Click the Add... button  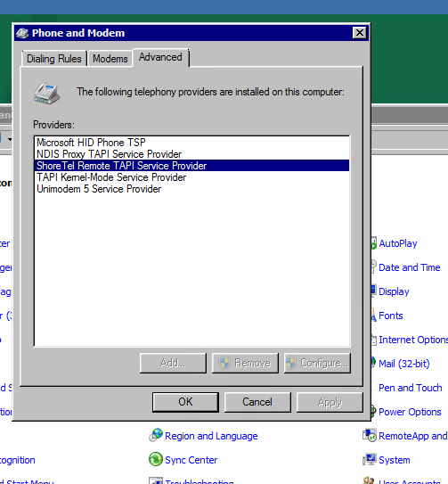point(173,363)
